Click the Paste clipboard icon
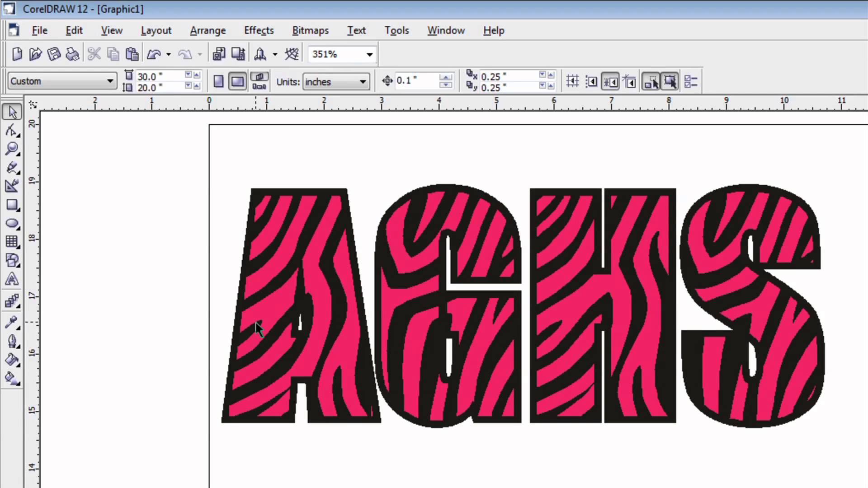 pos(132,54)
